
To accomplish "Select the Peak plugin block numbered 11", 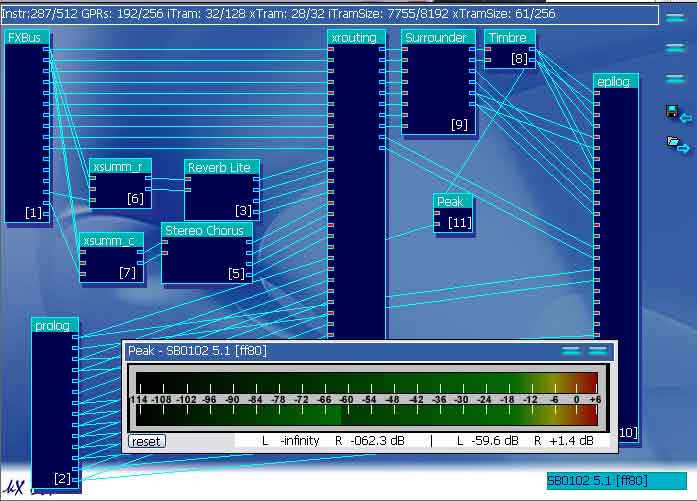I will pyautogui.click(x=453, y=213).
